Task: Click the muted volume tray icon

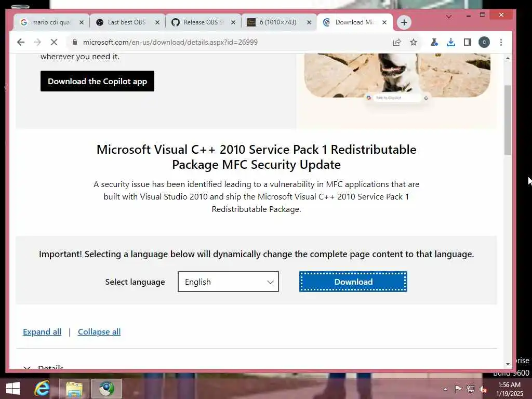Action: [x=483, y=389]
